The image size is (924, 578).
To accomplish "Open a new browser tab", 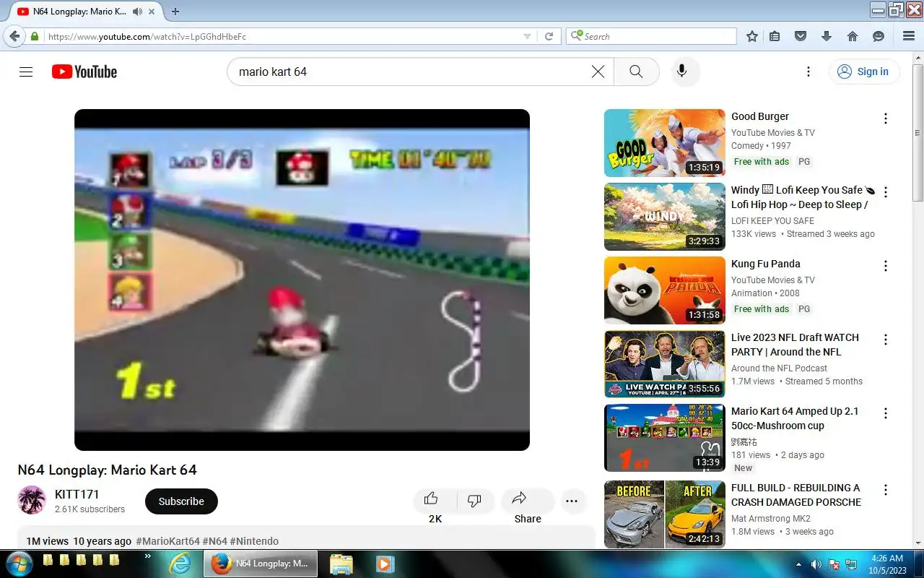I will coord(175,12).
